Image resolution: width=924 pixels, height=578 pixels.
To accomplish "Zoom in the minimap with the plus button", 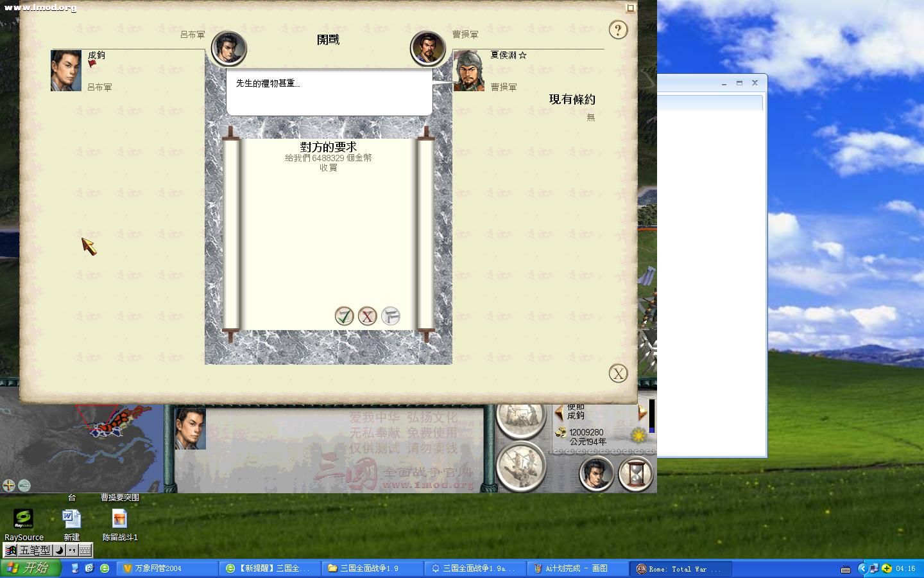I will 9,486.
